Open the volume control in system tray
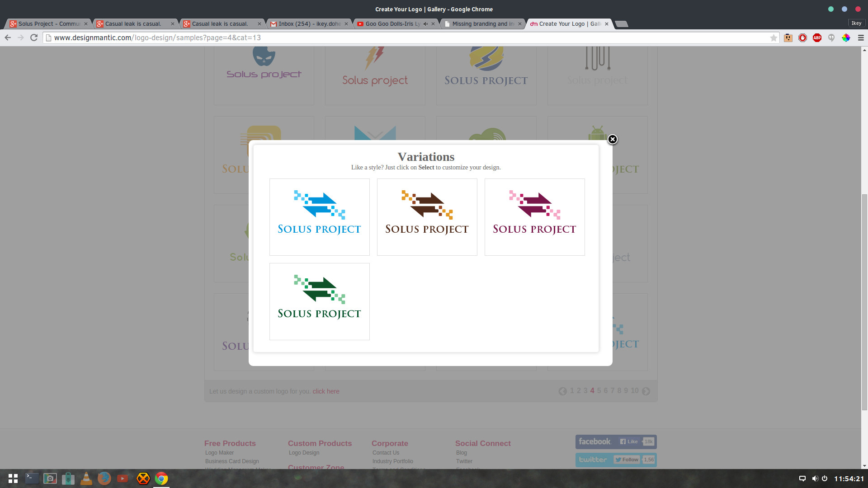This screenshot has width=868, height=488. [x=815, y=479]
